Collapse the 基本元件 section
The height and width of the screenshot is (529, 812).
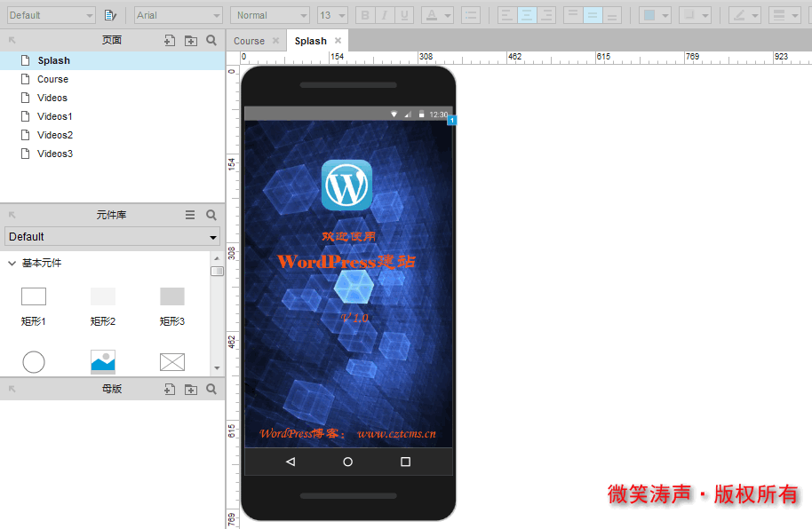click(12, 264)
